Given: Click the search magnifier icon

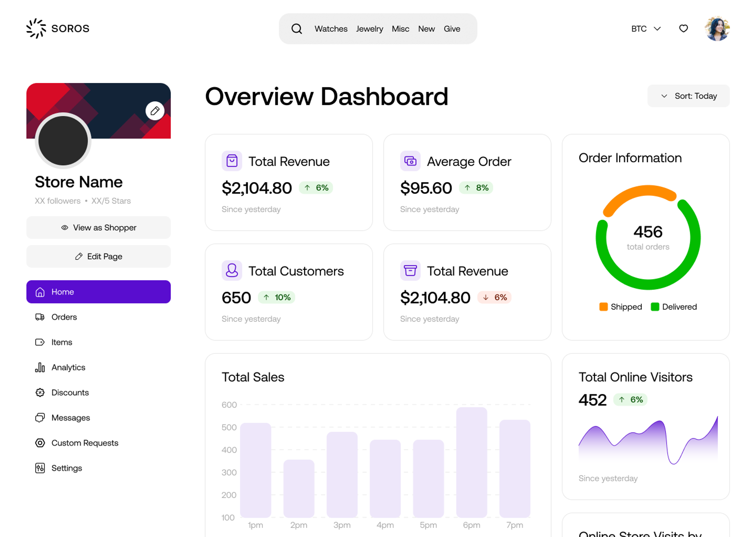Looking at the screenshot, I should pyautogui.click(x=296, y=29).
